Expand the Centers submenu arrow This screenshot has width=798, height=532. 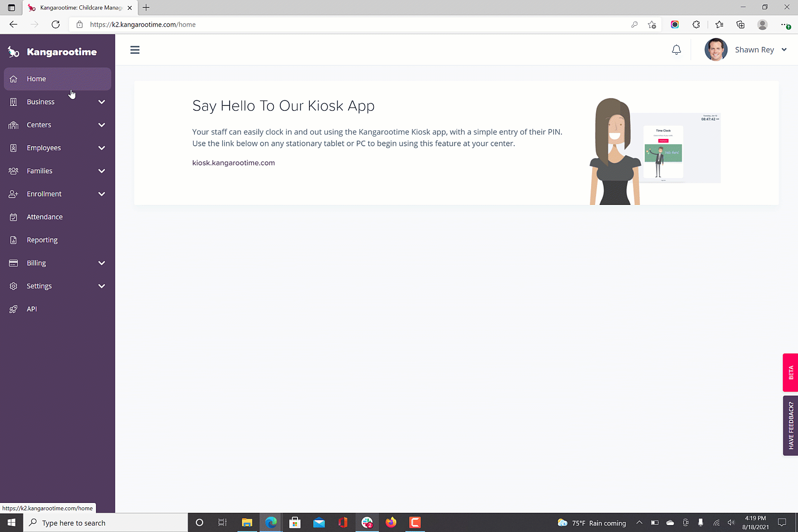point(101,125)
